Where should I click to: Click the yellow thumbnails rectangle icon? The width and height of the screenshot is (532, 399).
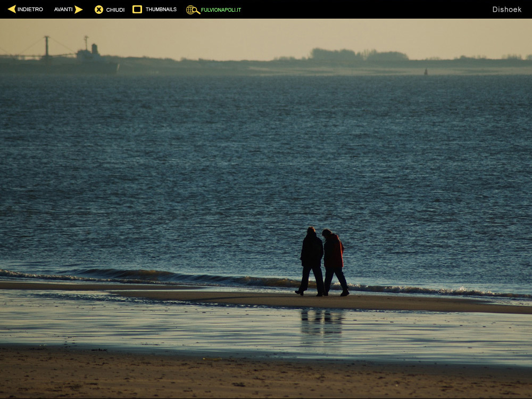click(x=137, y=9)
